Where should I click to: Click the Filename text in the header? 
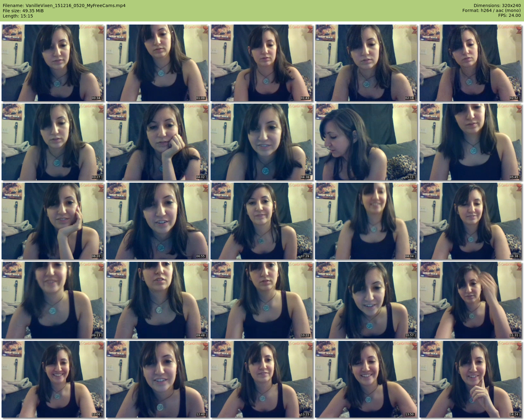(64, 6)
